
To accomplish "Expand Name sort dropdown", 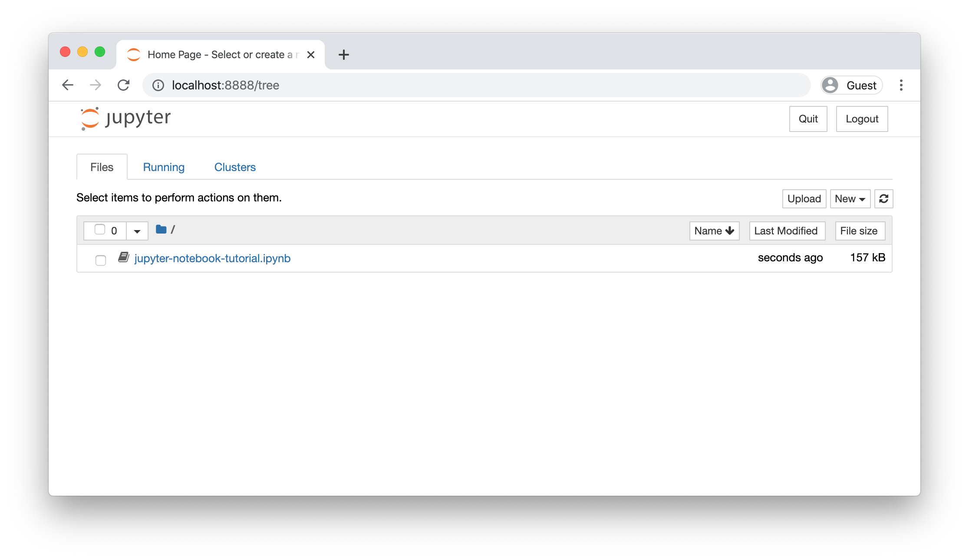I will coord(715,230).
